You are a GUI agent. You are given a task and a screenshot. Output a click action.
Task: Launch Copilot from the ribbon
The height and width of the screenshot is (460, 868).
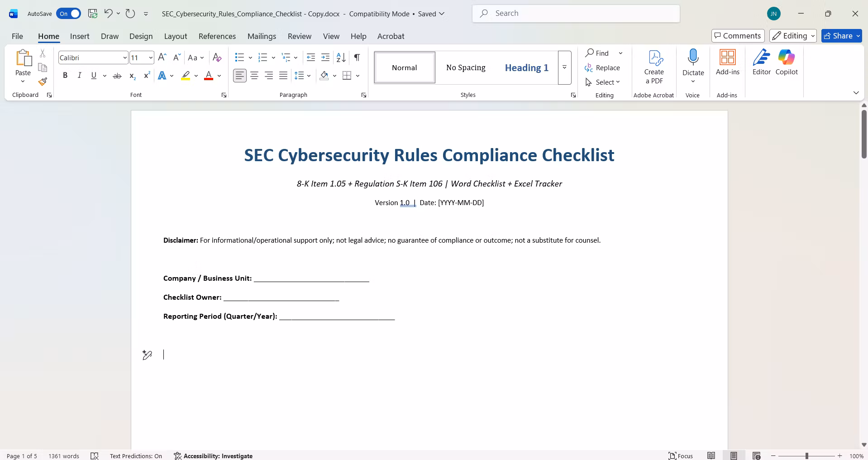(787, 62)
